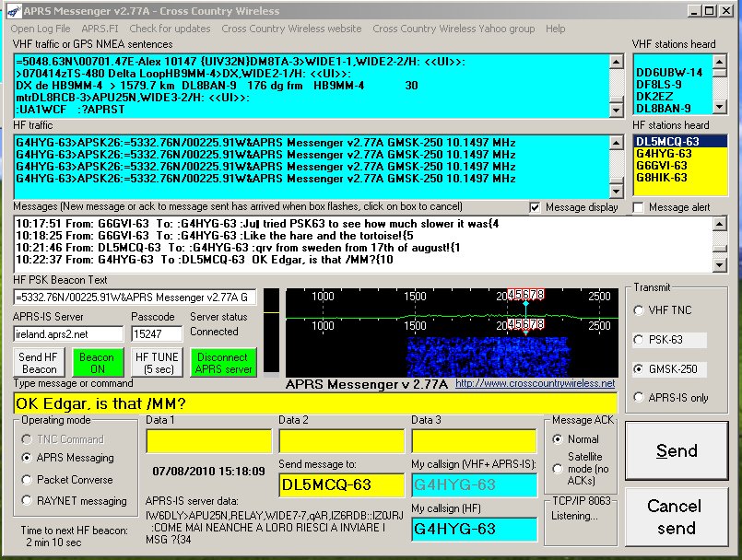Select DK2EZ in VHF stations heard
This screenshot has height=560, width=742.
(x=673, y=97)
